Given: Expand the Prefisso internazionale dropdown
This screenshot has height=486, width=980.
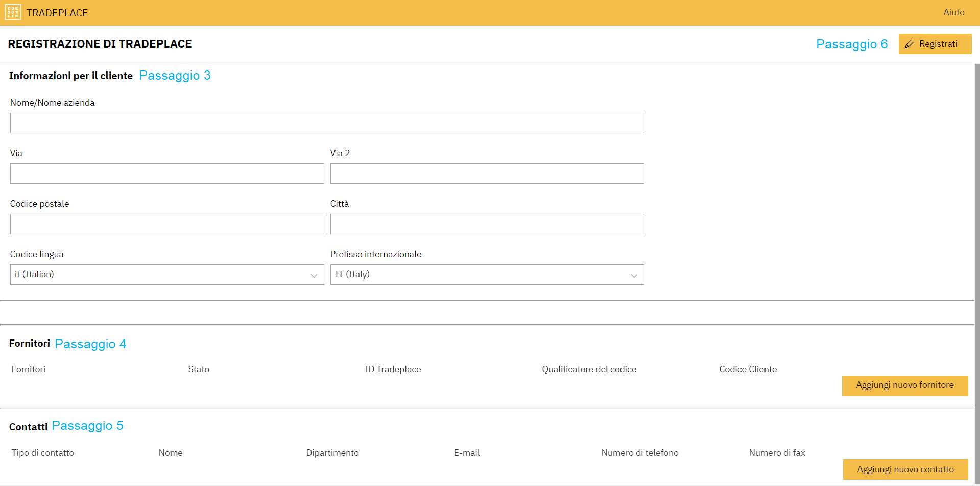Looking at the screenshot, I should 487,275.
